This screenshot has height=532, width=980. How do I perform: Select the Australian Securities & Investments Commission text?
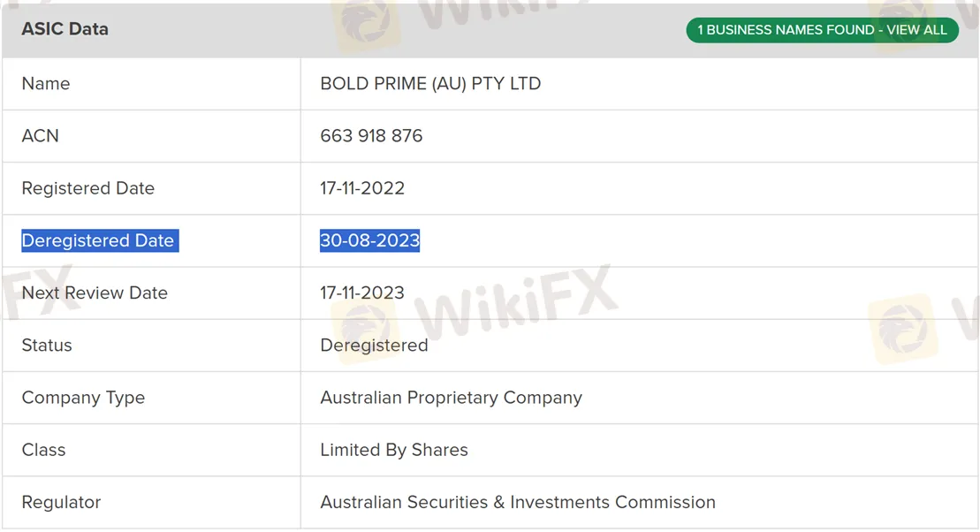pyautogui.click(x=518, y=502)
